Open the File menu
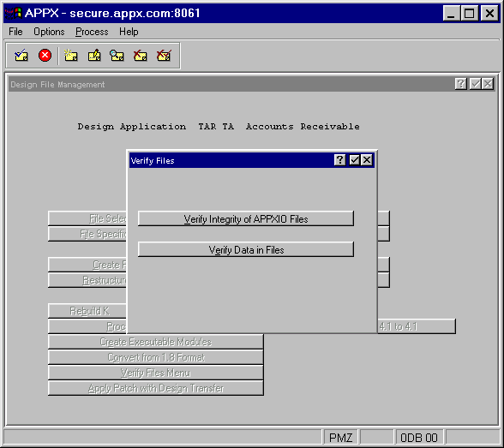 [15, 32]
